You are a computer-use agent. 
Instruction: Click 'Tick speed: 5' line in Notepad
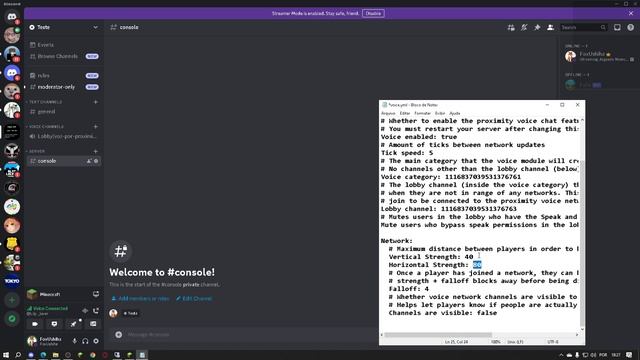point(407,153)
